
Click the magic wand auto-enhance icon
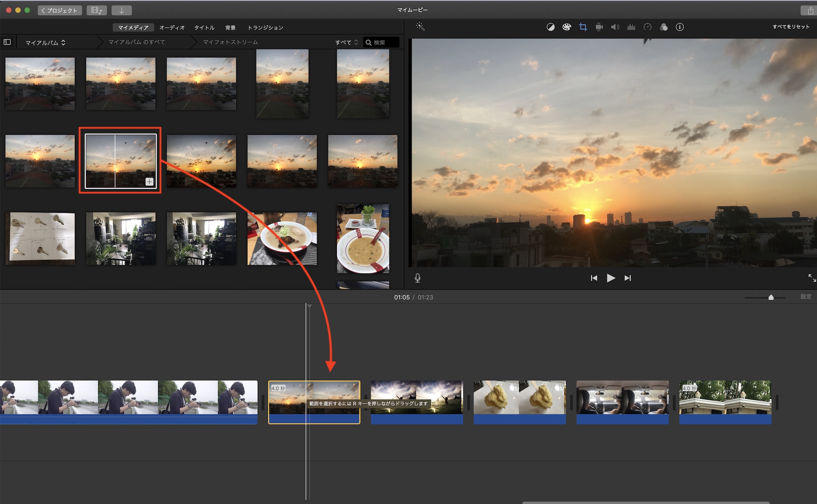coord(420,27)
